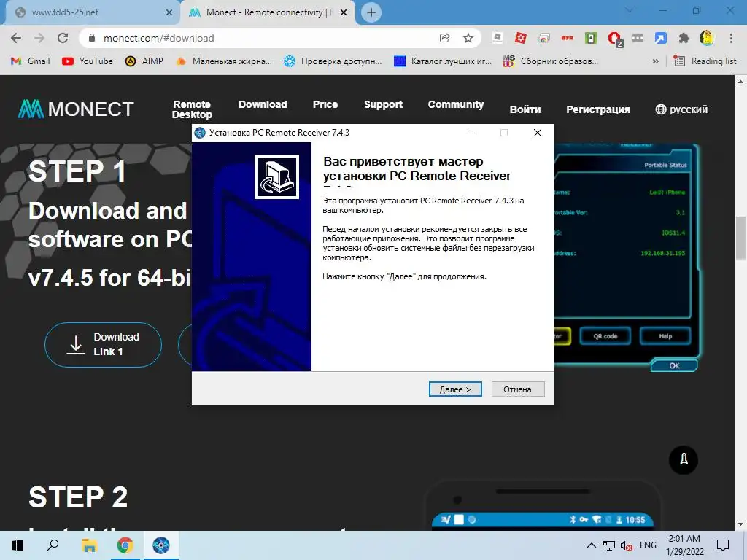Open the Chrome profile avatar
This screenshot has width=747, height=560.
tap(707, 38)
